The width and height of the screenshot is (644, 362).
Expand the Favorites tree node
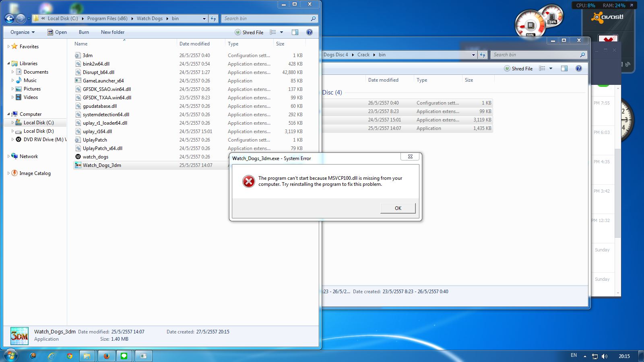pyautogui.click(x=8, y=47)
